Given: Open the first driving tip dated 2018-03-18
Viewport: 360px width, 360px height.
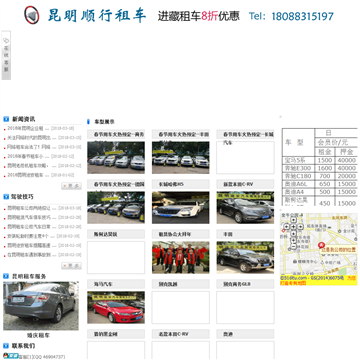Looking at the screenshot, I should [29, 208].
